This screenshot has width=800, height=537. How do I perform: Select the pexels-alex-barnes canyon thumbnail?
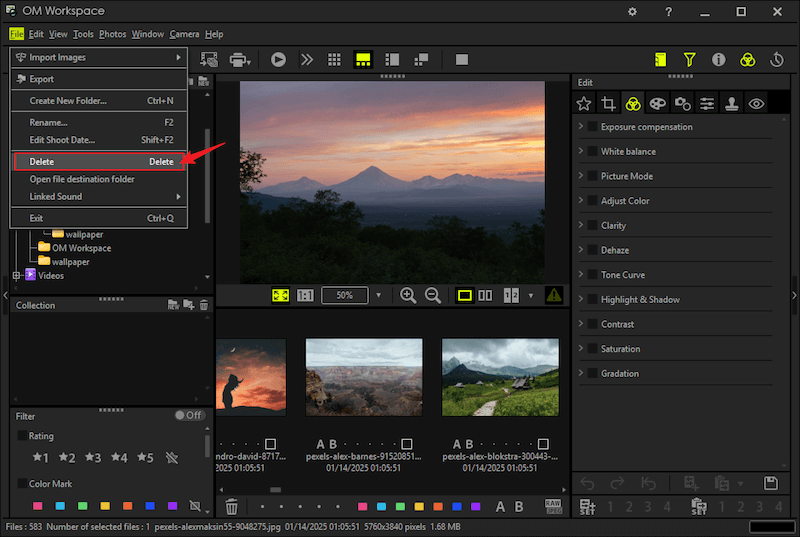click(x=364, y=377)
